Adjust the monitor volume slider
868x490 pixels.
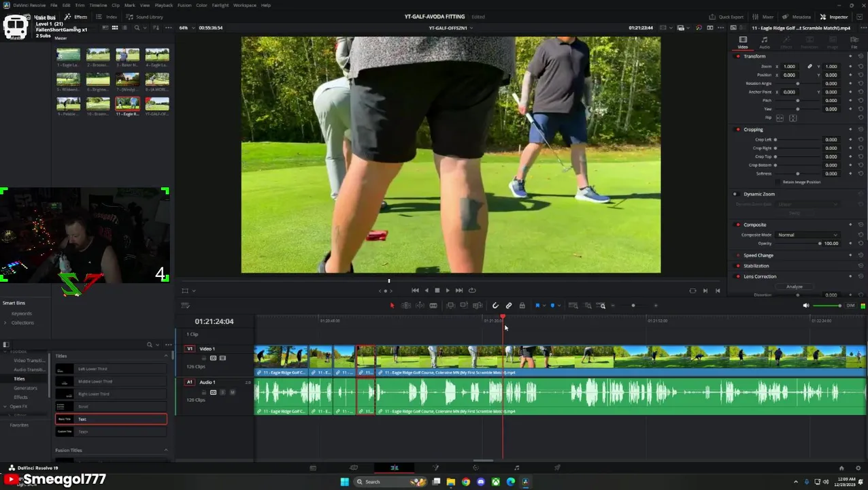click(x=827, y=306)
